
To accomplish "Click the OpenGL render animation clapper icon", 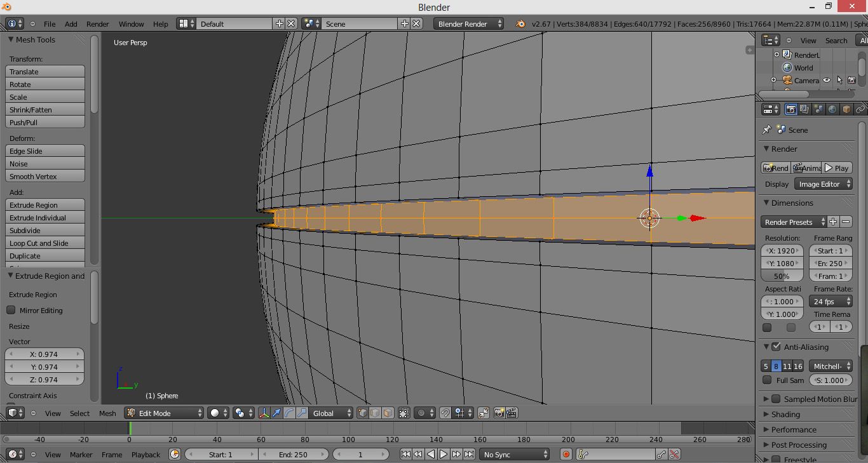I will point(512,413).
